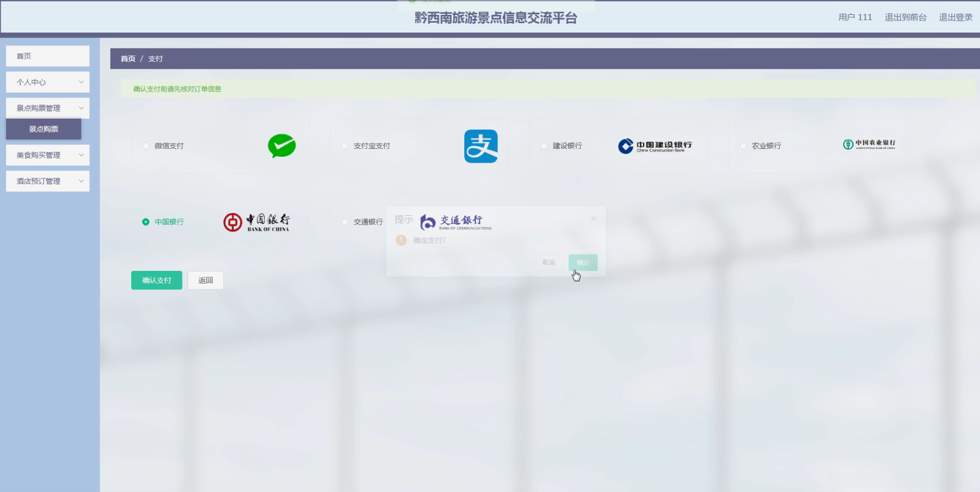This screenshot has height=492, width=980.
Task: Click the 确定支付? dialog message
Action: (430, 240)
